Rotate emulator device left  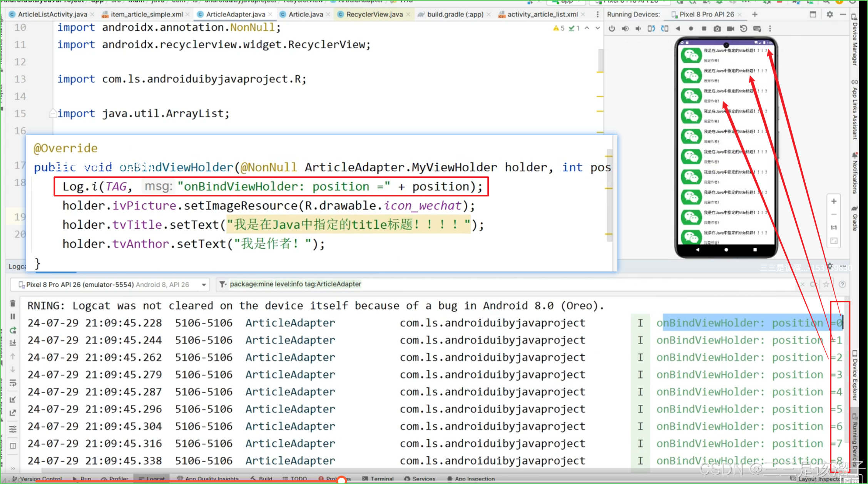pos(651,28)
